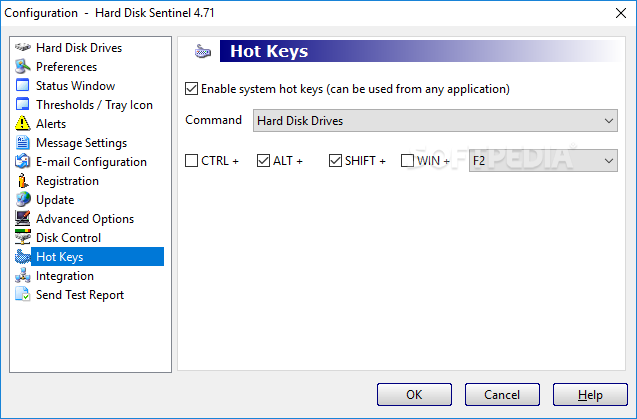Screen dimensions: 637x419
Task: Click the Advanced Options icon
Action: (22, 218)
